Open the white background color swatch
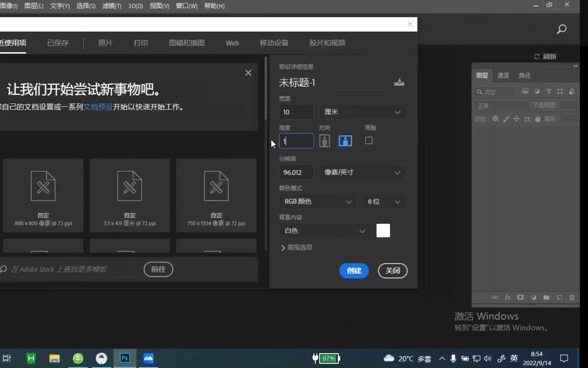The width and height of the screenshot is (588, 368). click(383, 231)
